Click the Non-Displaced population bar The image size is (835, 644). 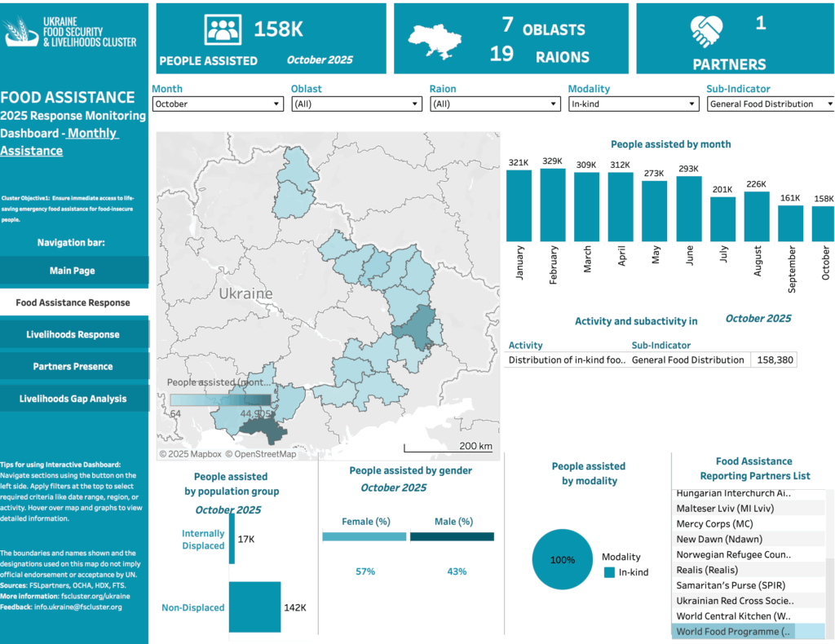tap(255, 607)
